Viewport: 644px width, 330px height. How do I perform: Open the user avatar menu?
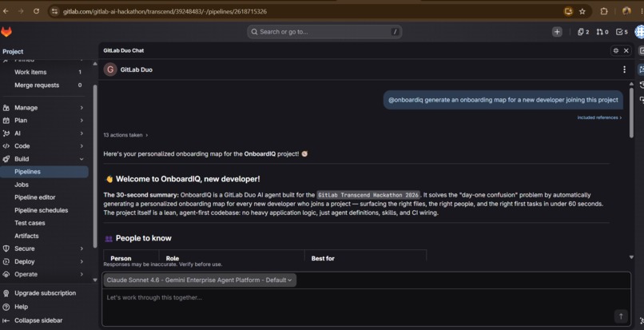[639, 32]
